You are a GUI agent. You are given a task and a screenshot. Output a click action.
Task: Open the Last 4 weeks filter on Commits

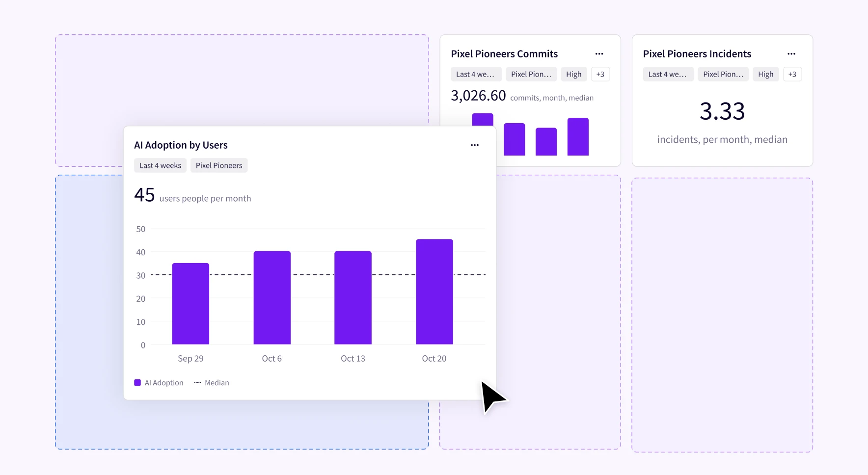(475, 74)
